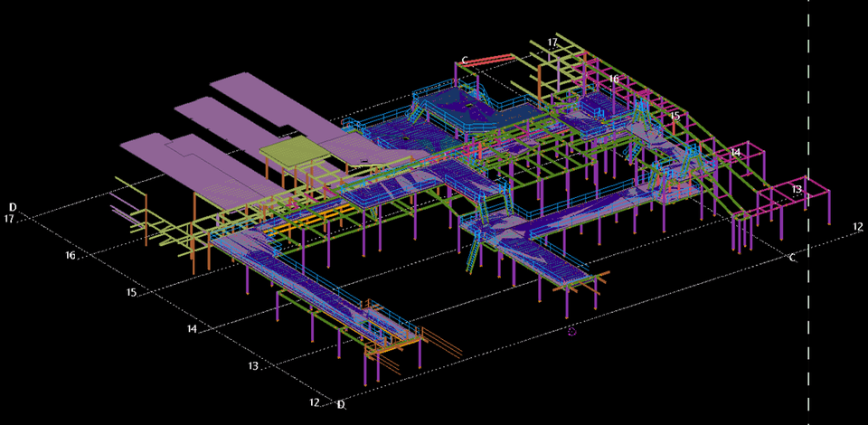Select the C grid label at line end
868x425 pixels.
tap(792, 258)
